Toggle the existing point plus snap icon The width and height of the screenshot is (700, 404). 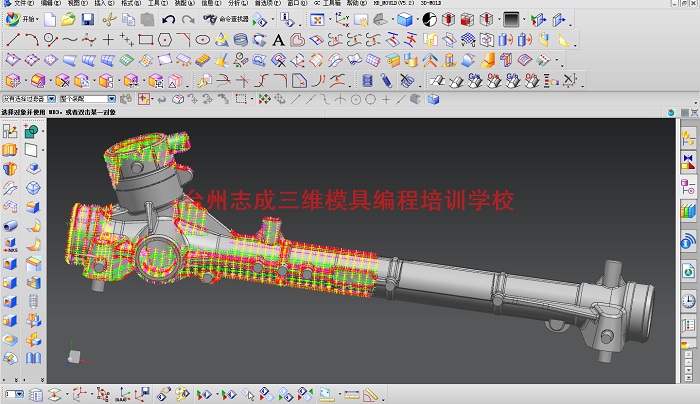(386, 99)
